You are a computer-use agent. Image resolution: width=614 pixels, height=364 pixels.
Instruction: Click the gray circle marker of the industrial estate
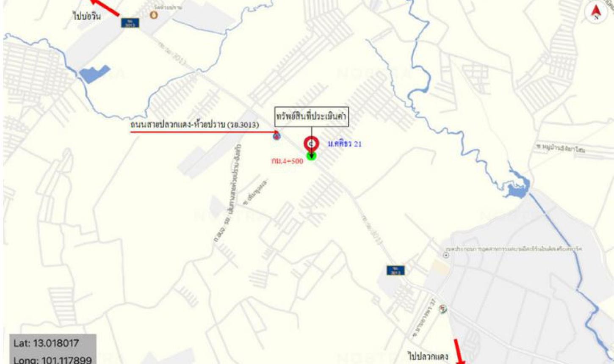[x=446, y=255]
